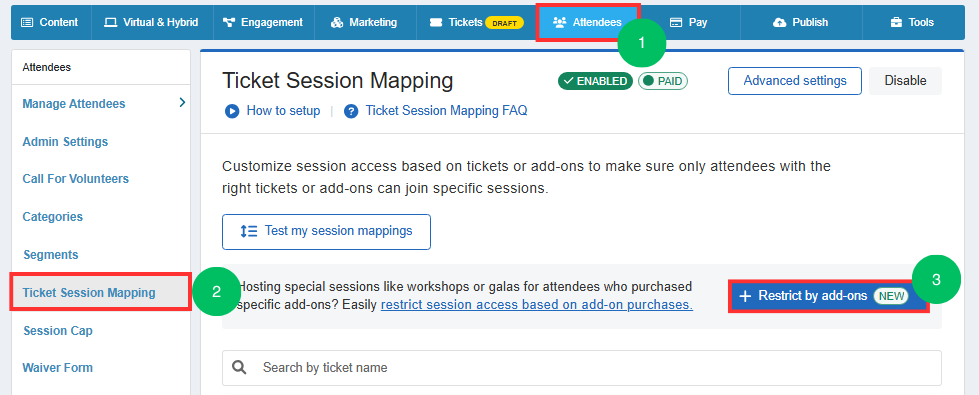979x395 pixels.
Task: Expand the Manage Attendees chevron
Action: click(182, 102)
